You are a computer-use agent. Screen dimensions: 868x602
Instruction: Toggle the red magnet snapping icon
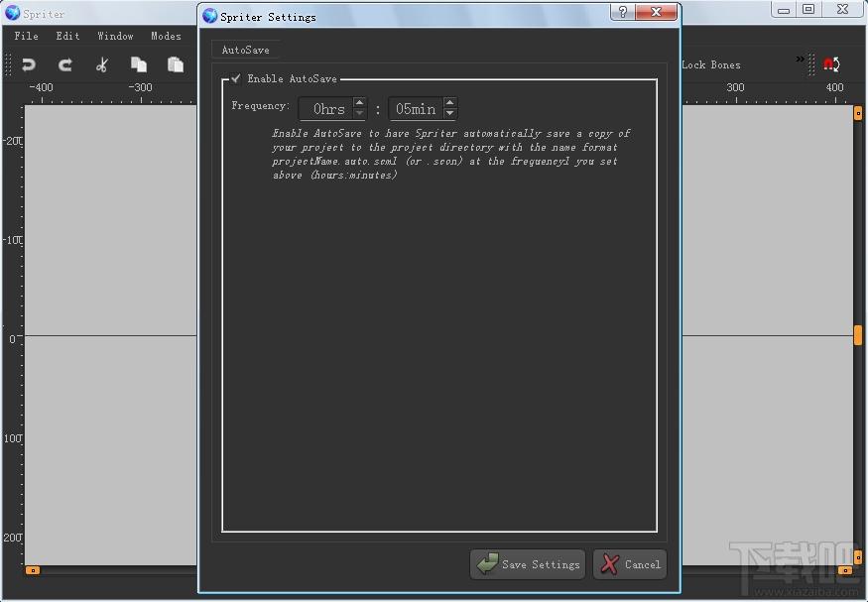831,64
